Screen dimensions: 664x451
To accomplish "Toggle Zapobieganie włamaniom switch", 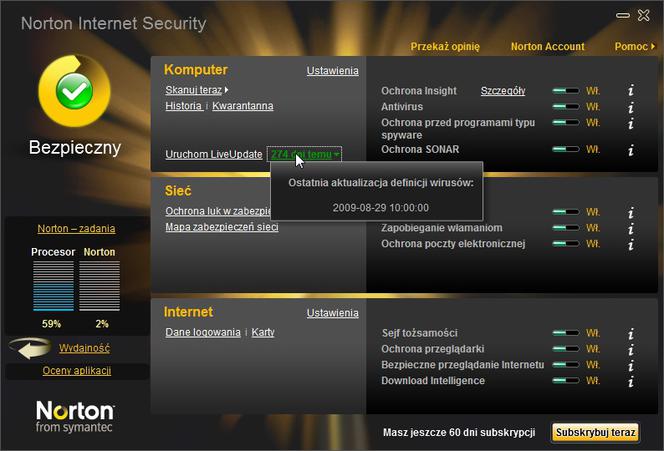I will click(566, 228).
